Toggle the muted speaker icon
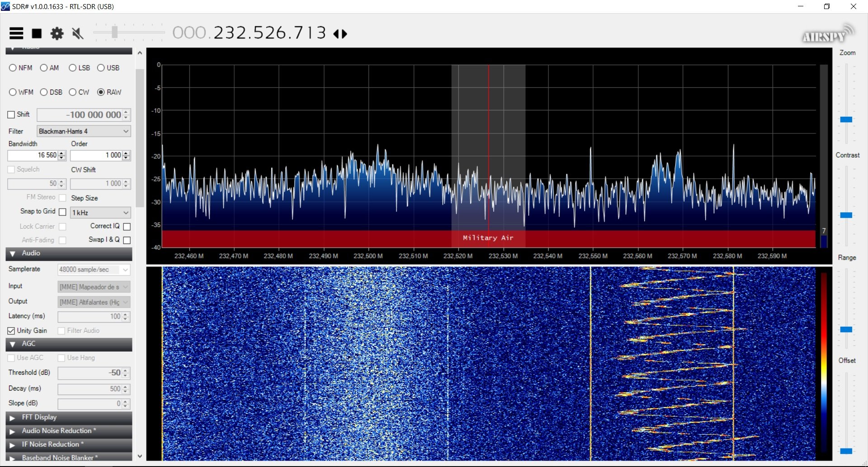 click(x=78, y=33)
